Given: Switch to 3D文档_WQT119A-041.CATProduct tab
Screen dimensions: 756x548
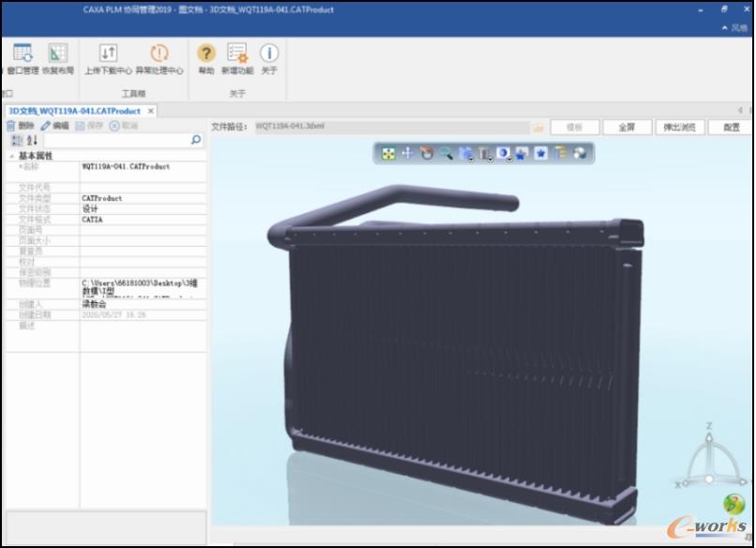Looking at the screenshot, I should (x=74, y=111).
